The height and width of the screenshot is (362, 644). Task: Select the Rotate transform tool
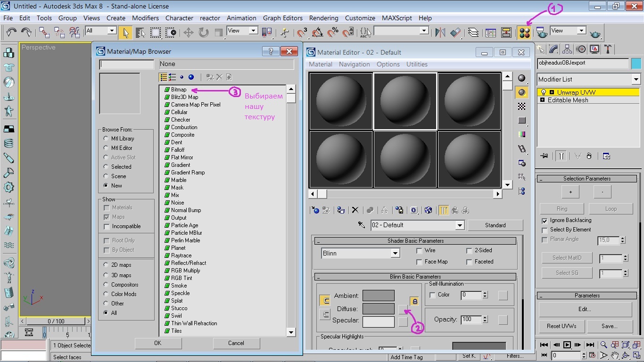click(x=203, y=32)
